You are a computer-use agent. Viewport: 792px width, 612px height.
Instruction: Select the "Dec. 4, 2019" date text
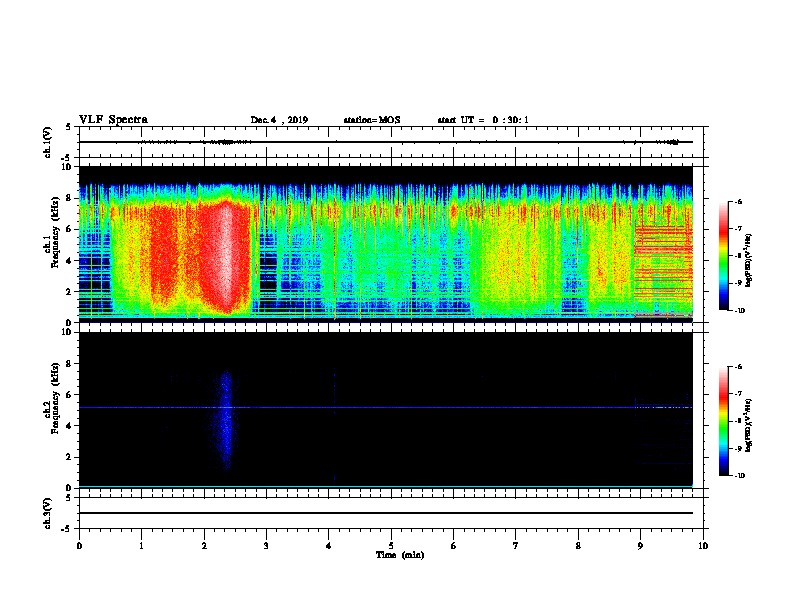(x=279, y=120)
